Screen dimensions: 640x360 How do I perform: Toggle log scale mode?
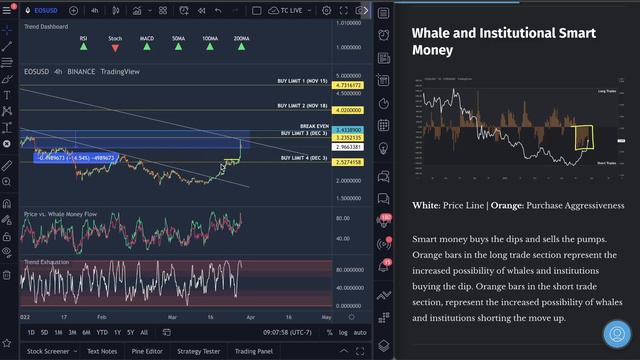point(343,333)
